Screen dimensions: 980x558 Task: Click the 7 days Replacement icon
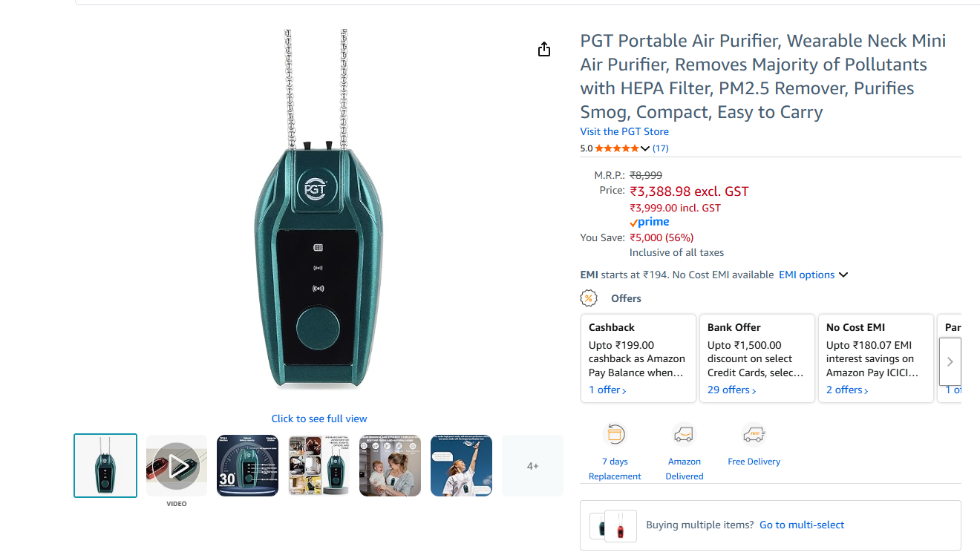click(x=615, y=434)
